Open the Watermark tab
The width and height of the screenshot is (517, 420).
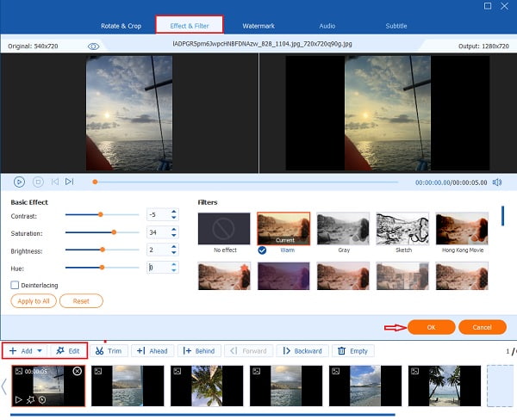258,26
